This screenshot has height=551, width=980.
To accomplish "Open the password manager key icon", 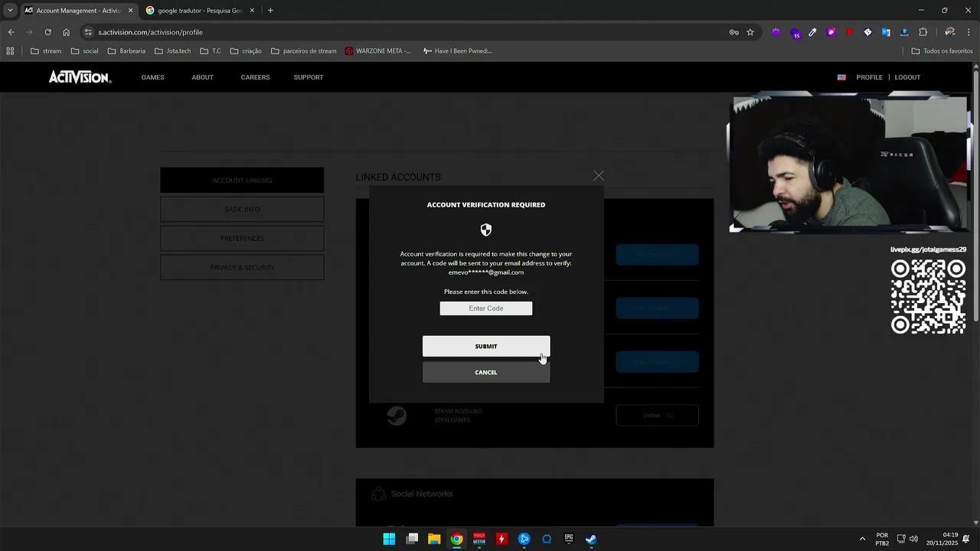I will (x=733, y=32).
